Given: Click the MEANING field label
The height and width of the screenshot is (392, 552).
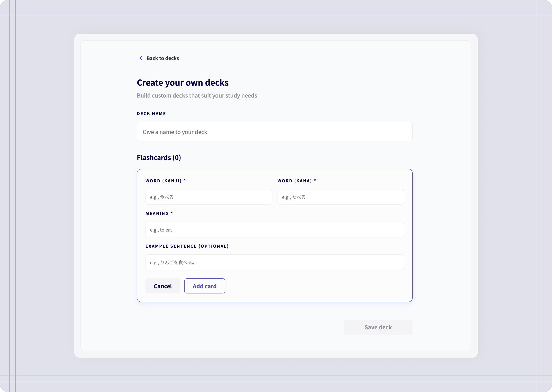Looking at the screenshot, I should click(157, 213).
